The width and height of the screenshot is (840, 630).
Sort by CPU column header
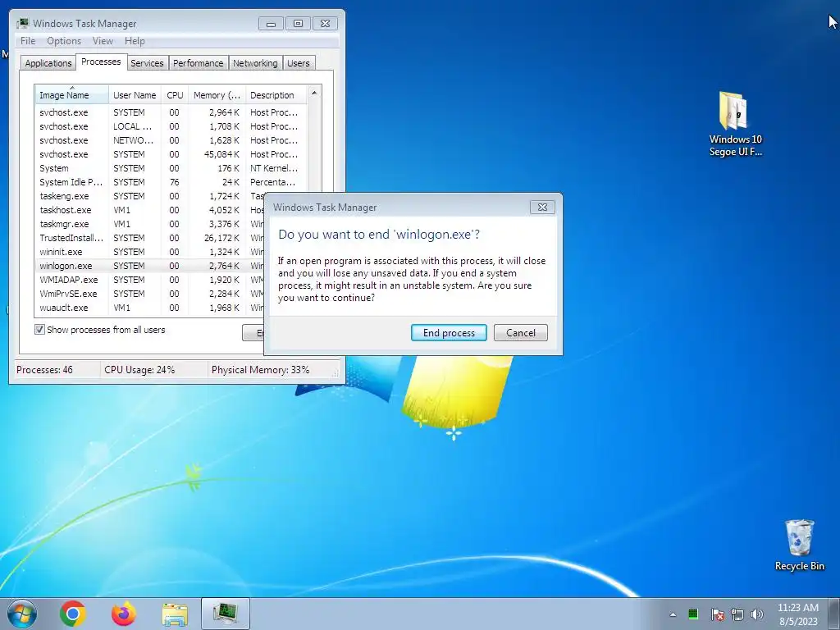[x=175, y=95]
